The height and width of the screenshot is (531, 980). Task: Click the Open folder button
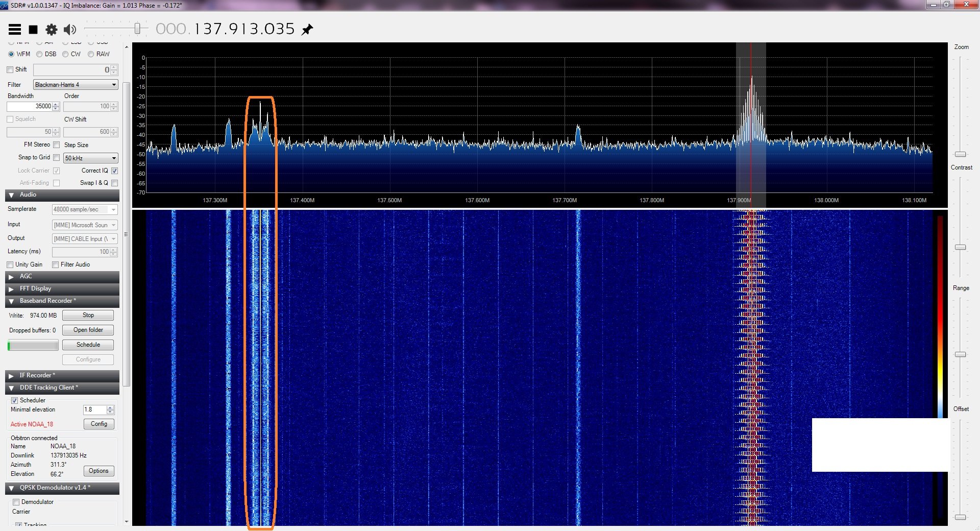tap(88, 330)
